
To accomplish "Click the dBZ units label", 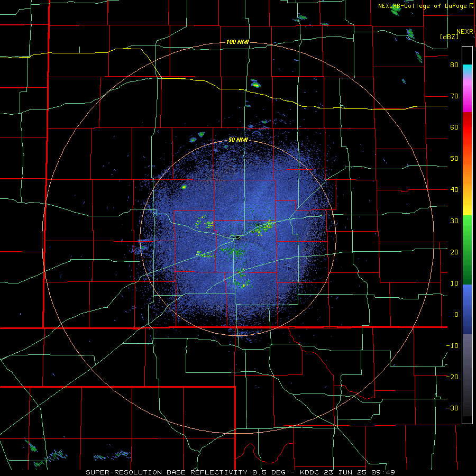I will (449, 36).
